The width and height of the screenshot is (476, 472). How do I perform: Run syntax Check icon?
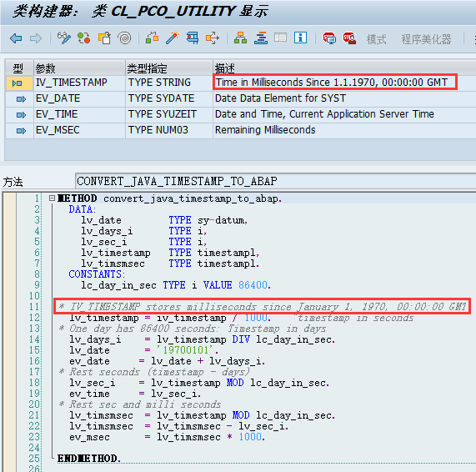point(152,38)
